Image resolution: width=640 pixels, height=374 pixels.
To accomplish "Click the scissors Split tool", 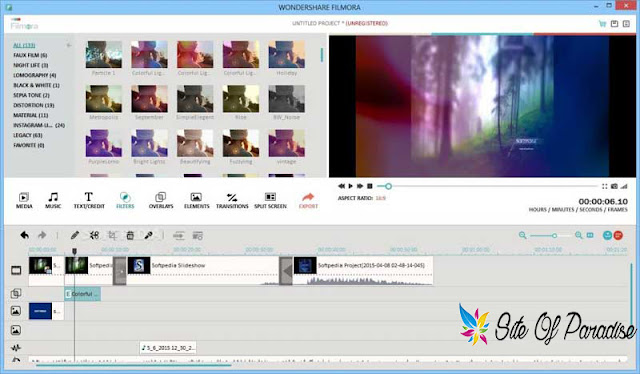I will pos(94,235).
